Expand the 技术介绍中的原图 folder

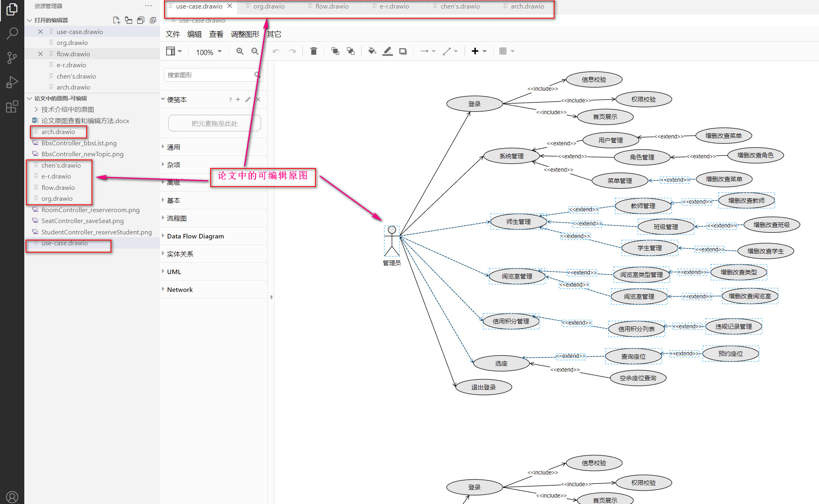[x=67, y=109]
